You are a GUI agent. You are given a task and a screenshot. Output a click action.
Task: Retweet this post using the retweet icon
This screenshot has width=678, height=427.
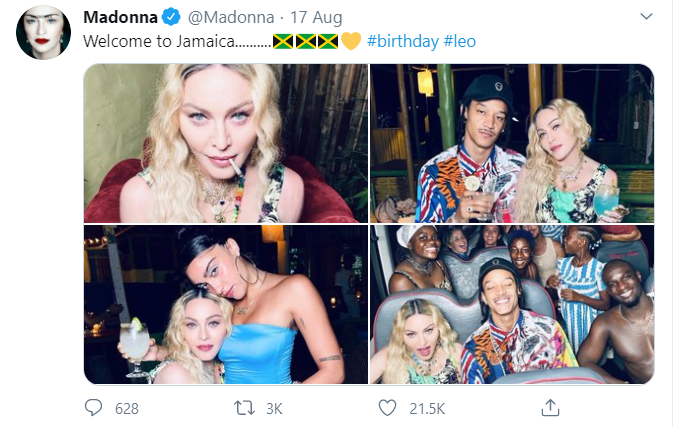tap(244, 408)
